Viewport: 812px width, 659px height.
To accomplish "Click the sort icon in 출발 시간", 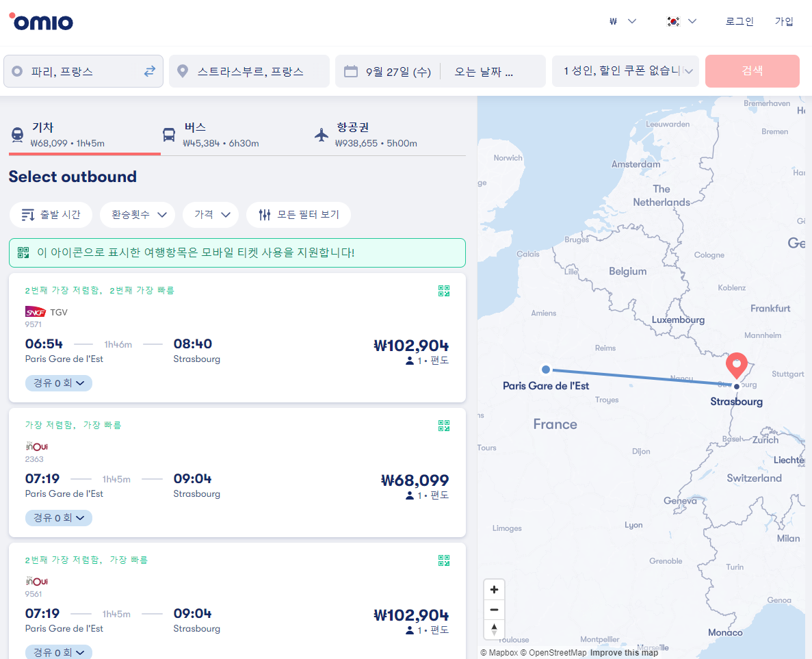I will click(28, 214).
